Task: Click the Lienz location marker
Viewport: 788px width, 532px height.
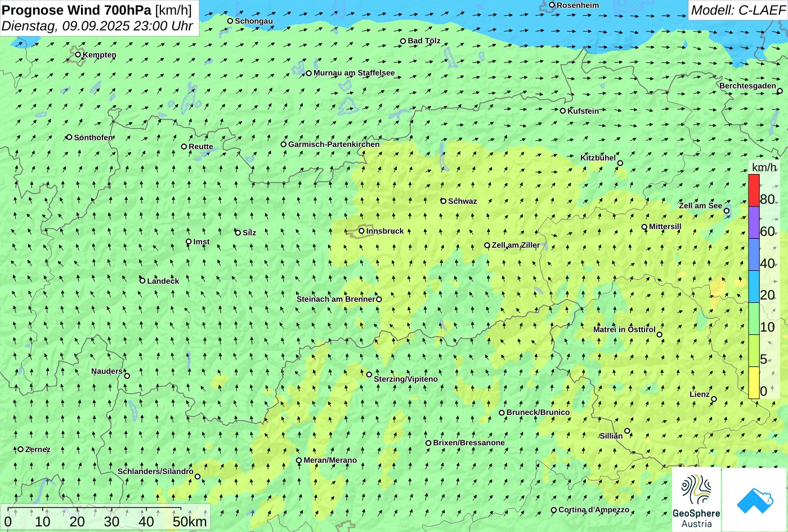Action: pos(714,399)
